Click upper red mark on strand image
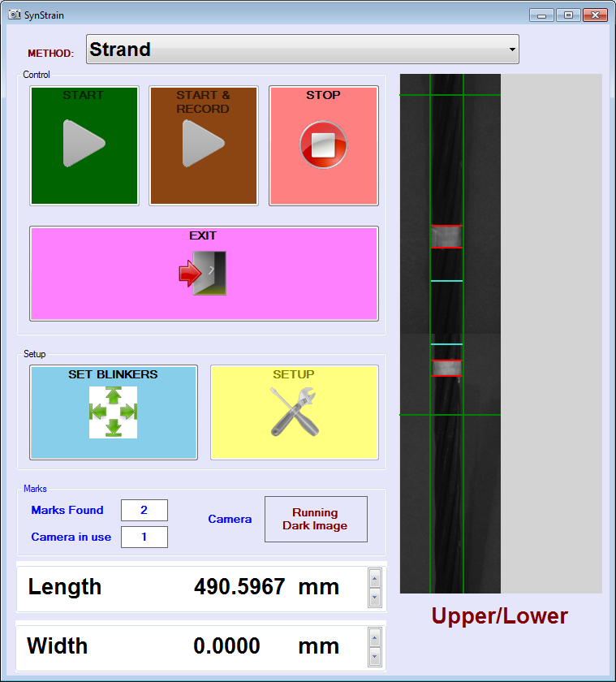This screenshot has height=682, width=616. (x=446, y=236)
